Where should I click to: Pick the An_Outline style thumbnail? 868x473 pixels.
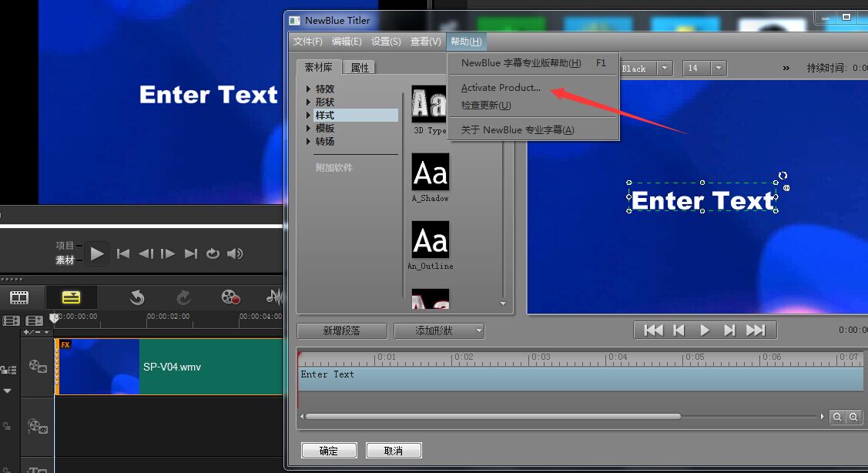click(430, 240)
